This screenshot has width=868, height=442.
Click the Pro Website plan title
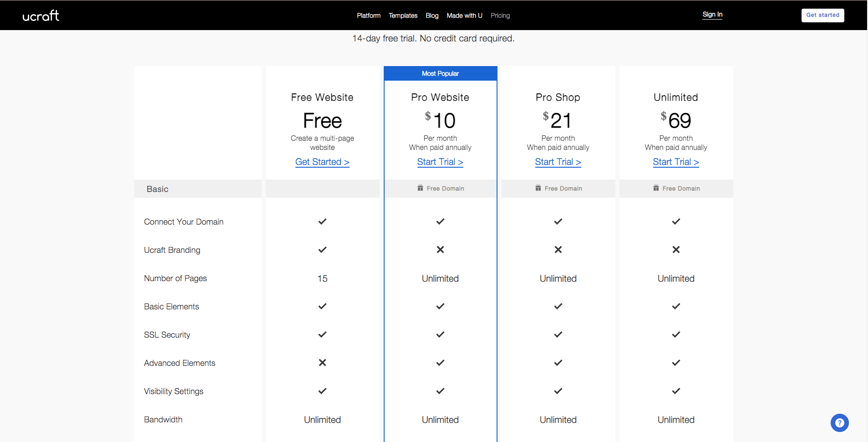point(440,98)
